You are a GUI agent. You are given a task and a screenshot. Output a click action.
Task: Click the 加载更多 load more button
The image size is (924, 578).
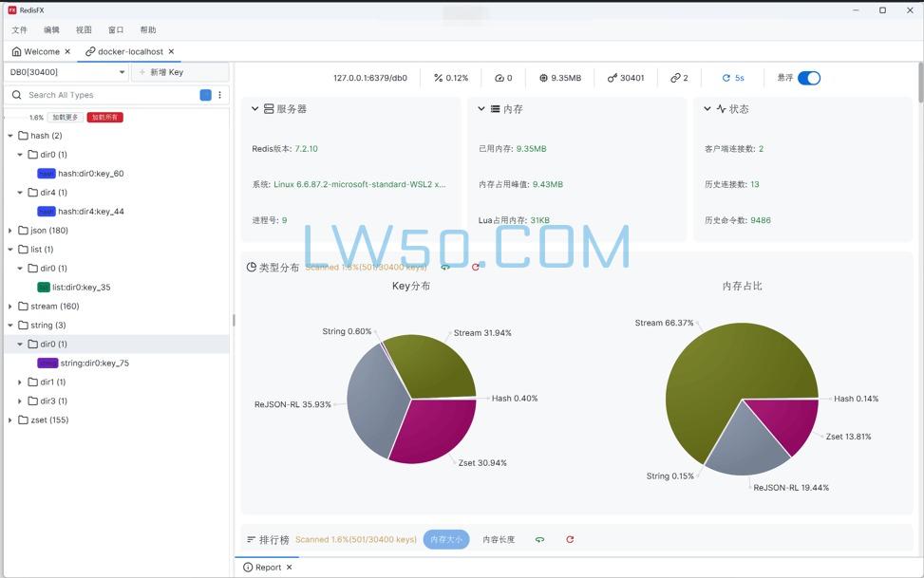point(65,117)
